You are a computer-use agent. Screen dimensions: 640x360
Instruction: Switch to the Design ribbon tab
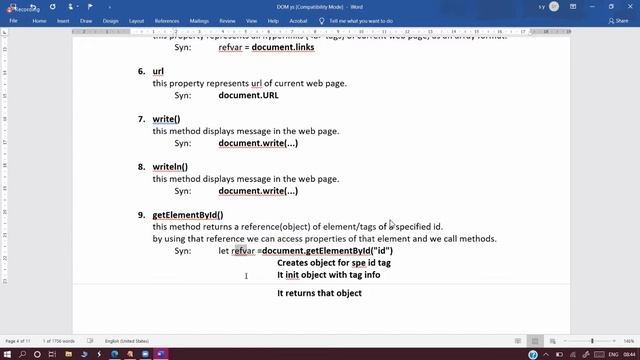[x=110, y=21]
